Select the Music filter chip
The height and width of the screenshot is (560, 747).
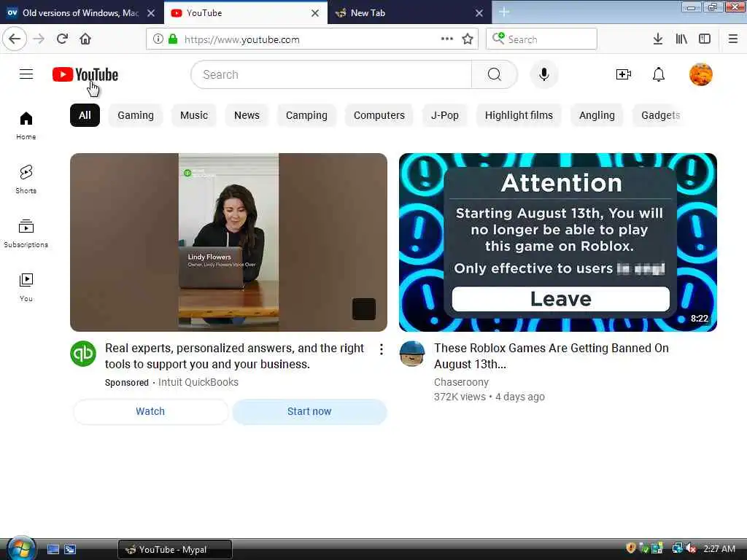[194, 115]
